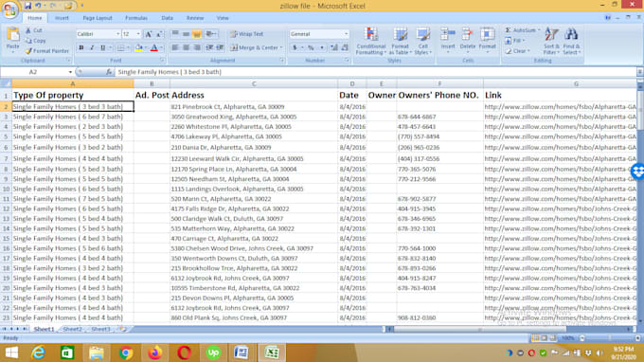Viewport: 644px width, 362px height.
Task: Switch to Sheet2 tab
Action: 72,329
